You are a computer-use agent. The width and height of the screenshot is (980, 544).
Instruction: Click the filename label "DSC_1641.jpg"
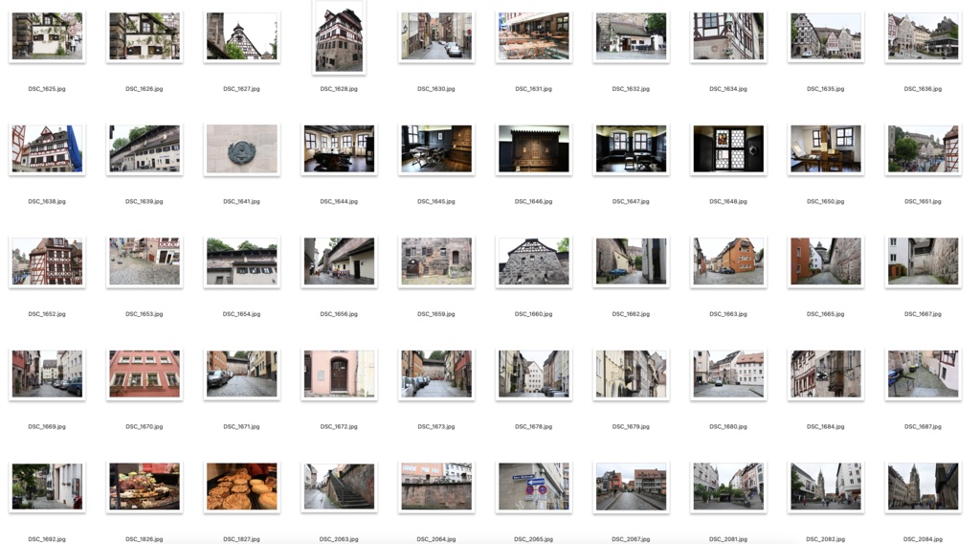241,201
